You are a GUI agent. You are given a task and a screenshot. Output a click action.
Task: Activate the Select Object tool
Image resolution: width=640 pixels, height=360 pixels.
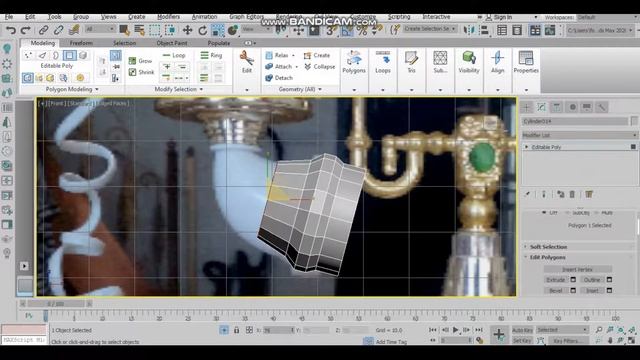click(124, 30)
